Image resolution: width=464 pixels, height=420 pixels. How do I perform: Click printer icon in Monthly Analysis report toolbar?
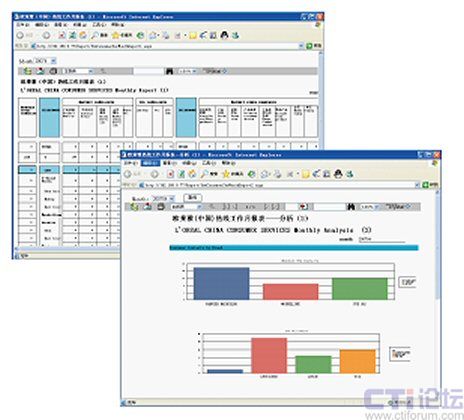click(161, 207)
